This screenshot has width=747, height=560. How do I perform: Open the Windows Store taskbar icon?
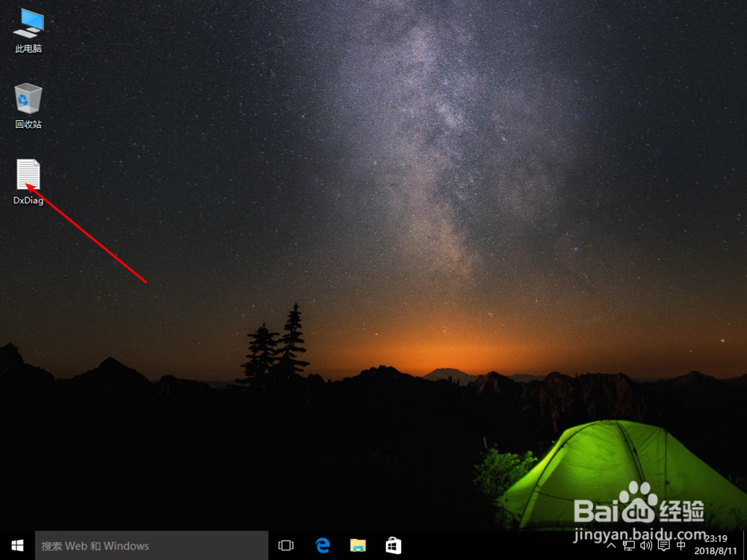coord(394,546)
